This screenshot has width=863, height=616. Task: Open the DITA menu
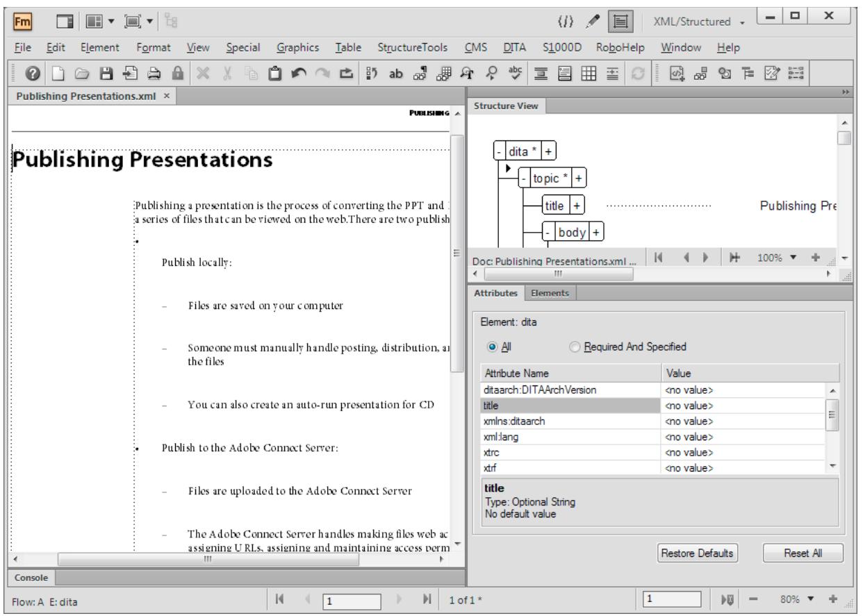514,48
